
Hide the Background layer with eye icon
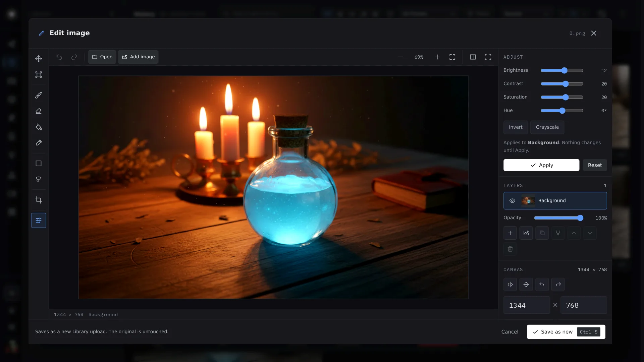(512, 201)
